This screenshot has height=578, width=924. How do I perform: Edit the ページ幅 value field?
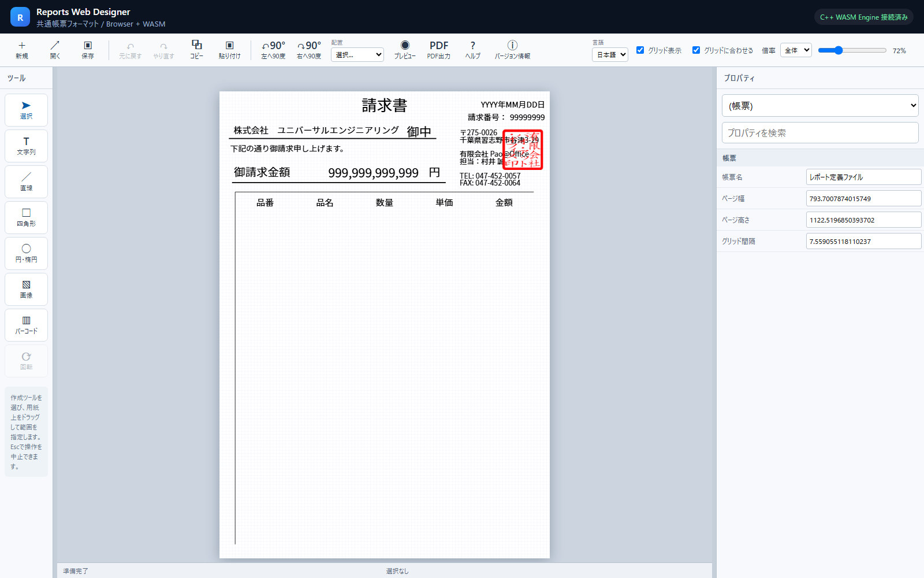coord(863,198)
